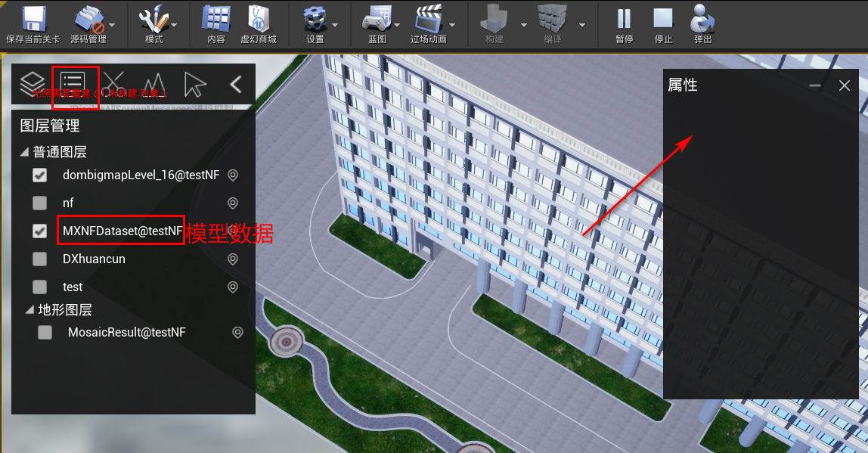The image size is (868, 453).
Task: Click 弹出 eject button
Action: (x=702, y=24)
